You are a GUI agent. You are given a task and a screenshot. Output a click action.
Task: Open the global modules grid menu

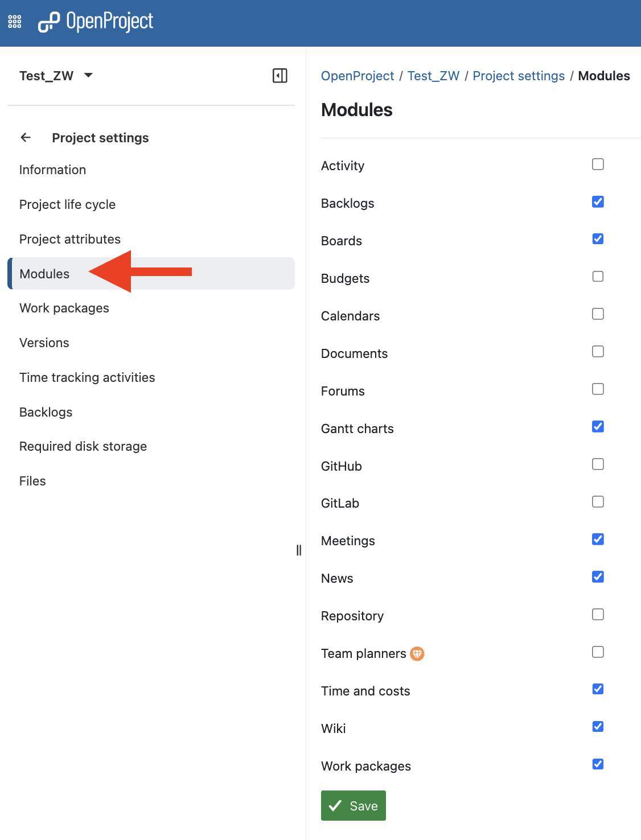pos(15,22)
